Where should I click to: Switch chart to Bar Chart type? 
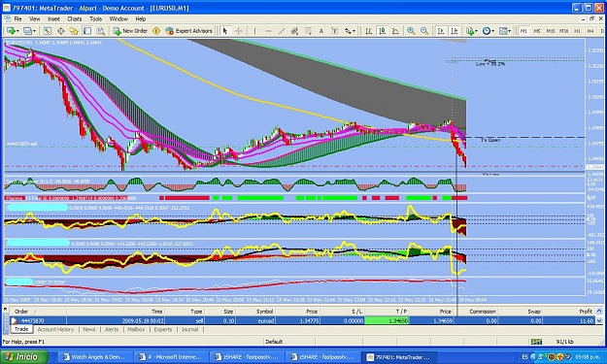click(x=369, y=31)
